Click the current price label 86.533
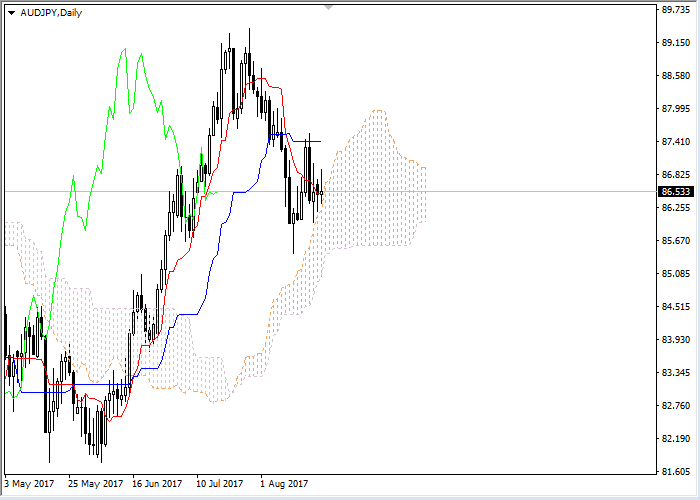This screenshot has width=700, height=500. pos(676,192)
